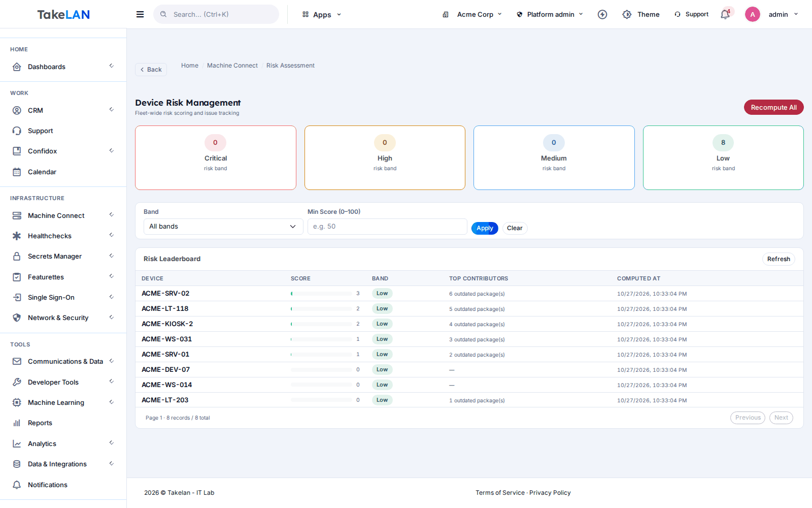
Task: Expand the Machine Connect sidebar chevron
Action: click(x=112, y=215)
